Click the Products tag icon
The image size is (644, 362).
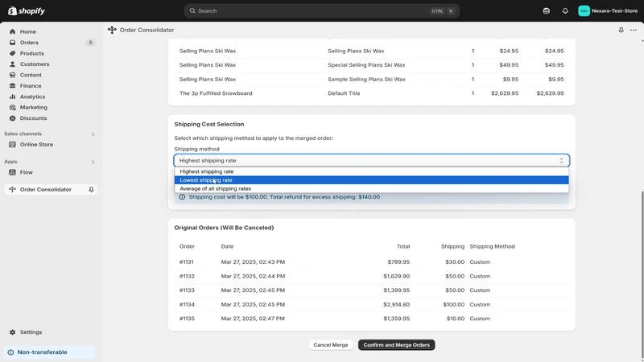(x=12, y=53)
